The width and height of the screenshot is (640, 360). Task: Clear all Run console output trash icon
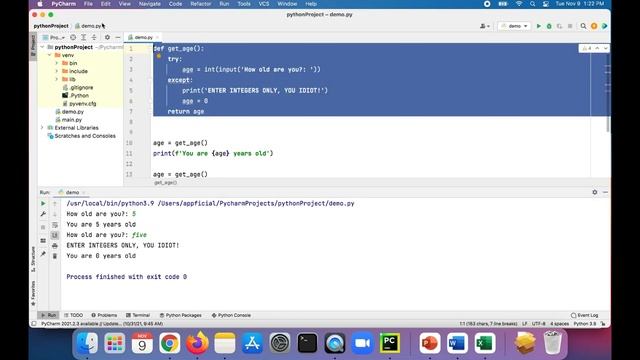tap(55, 256)
